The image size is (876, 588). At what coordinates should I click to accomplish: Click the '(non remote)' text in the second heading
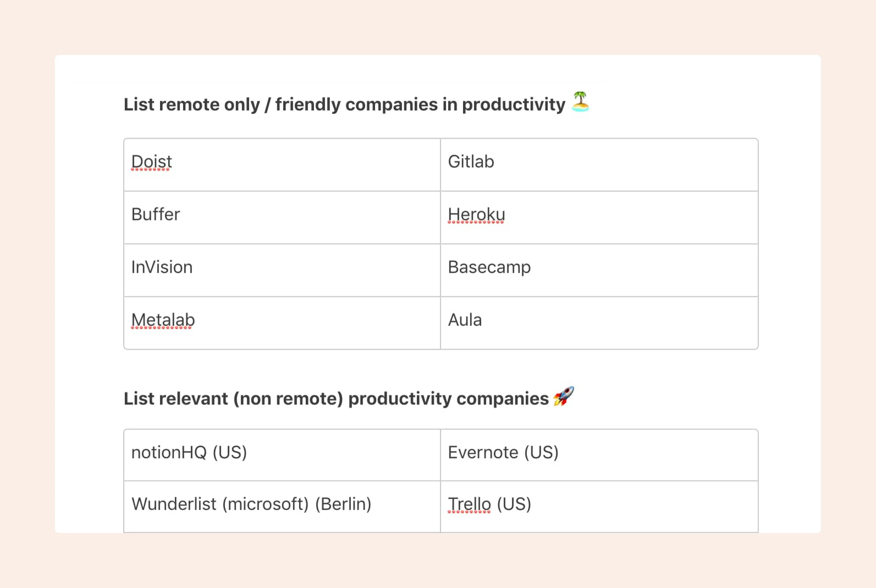coord(288,399)
